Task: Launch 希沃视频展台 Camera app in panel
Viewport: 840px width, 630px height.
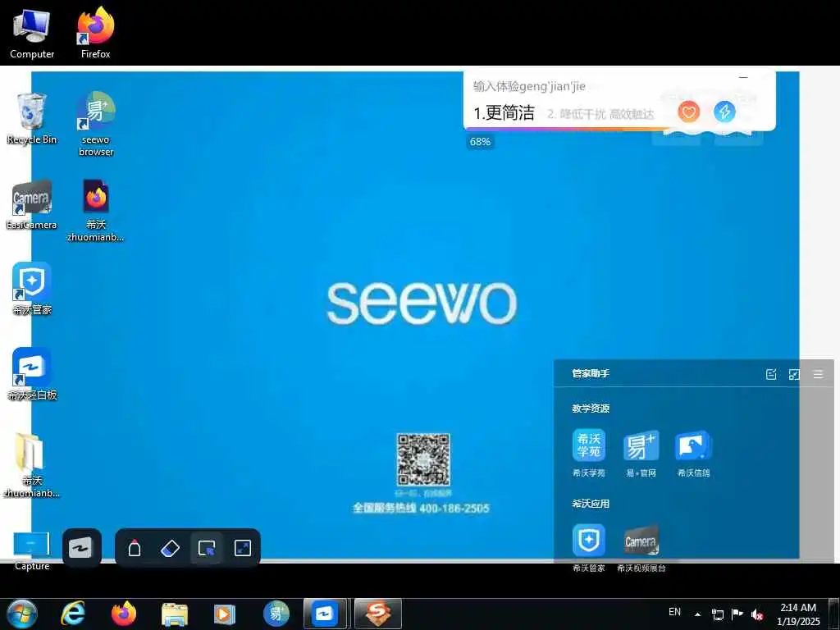Action: point(641,547)
